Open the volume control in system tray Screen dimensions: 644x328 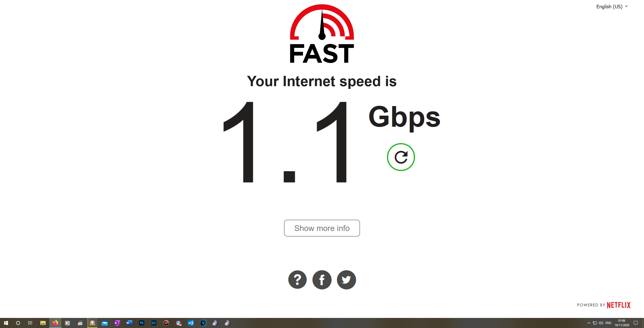click(601, 323)
